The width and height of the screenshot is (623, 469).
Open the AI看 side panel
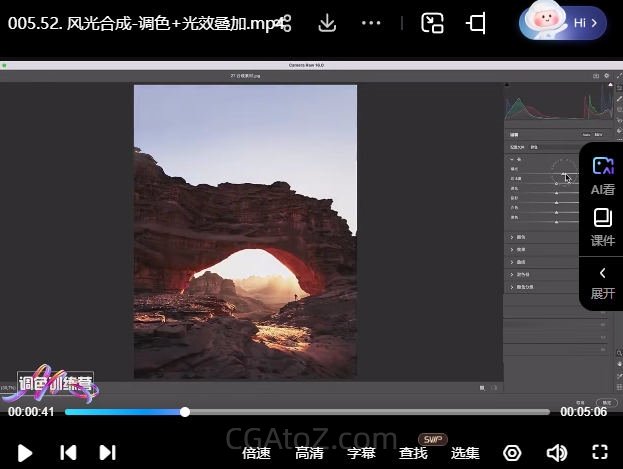(602, 175)
